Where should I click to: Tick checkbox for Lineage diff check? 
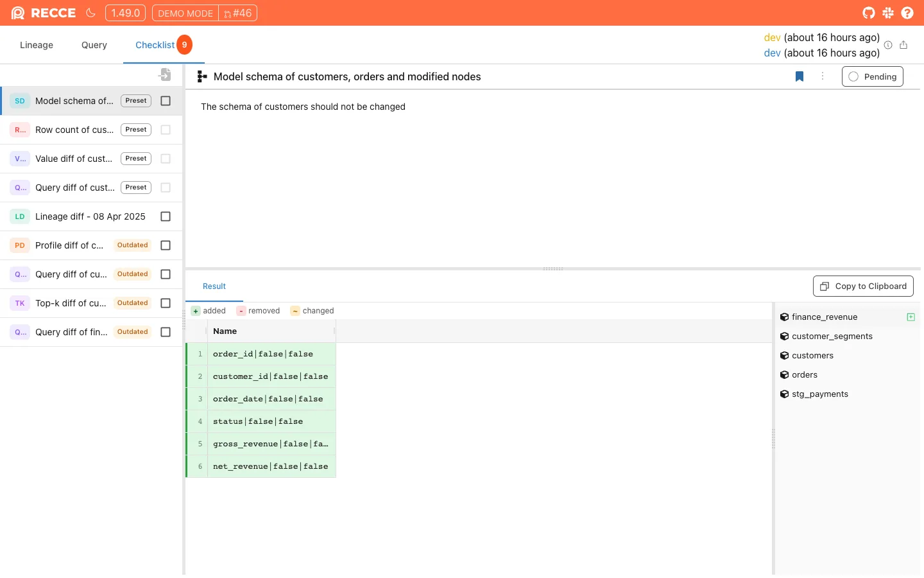(x=166, y=216)
